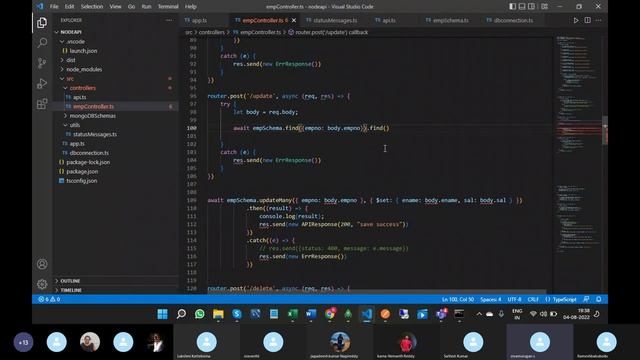Open File Explorer from the taskbar
The image size is (640, 360).
[x=218, y=314]
